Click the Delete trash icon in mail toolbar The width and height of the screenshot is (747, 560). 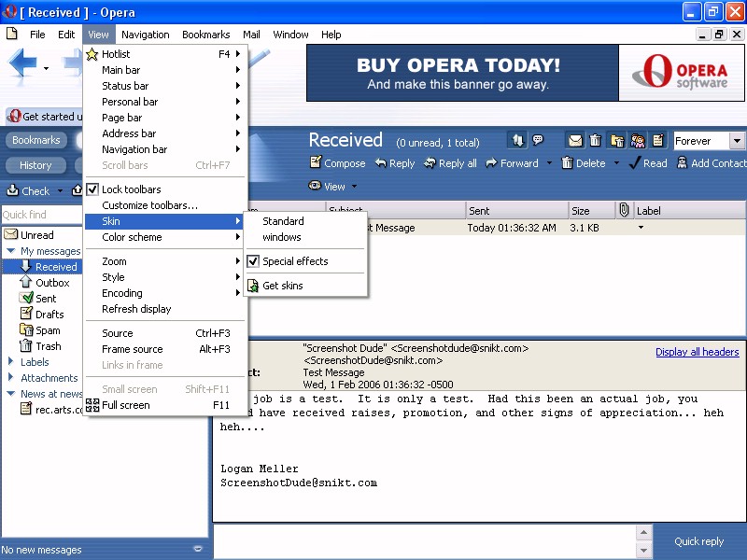click(x=567, y=163)
